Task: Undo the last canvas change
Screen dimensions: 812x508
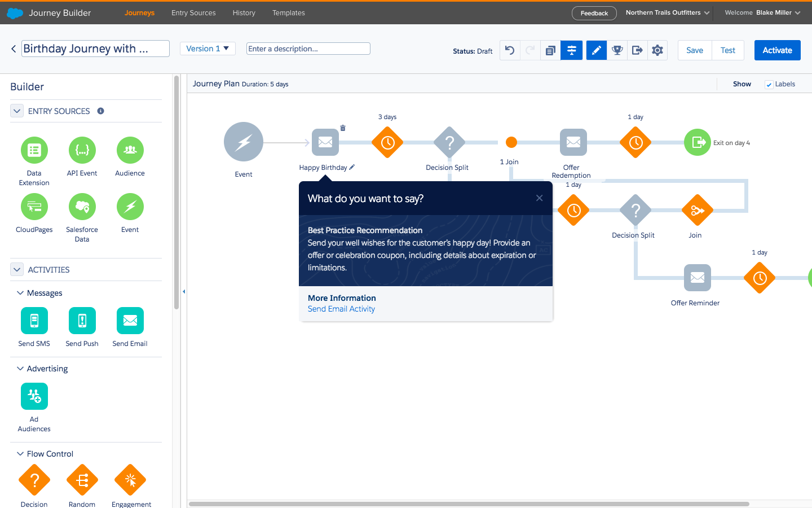Action: (x=510, y=50)
